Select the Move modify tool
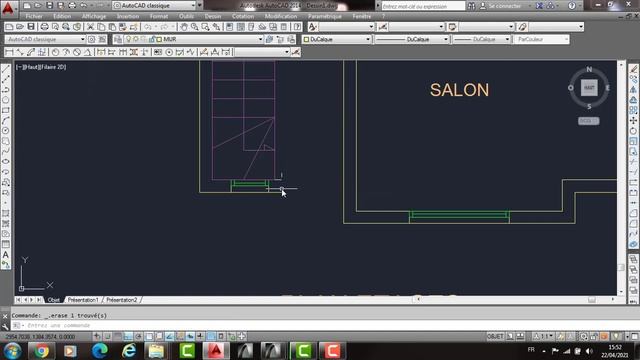Screen dimensions: 640x360 [633, 121]
